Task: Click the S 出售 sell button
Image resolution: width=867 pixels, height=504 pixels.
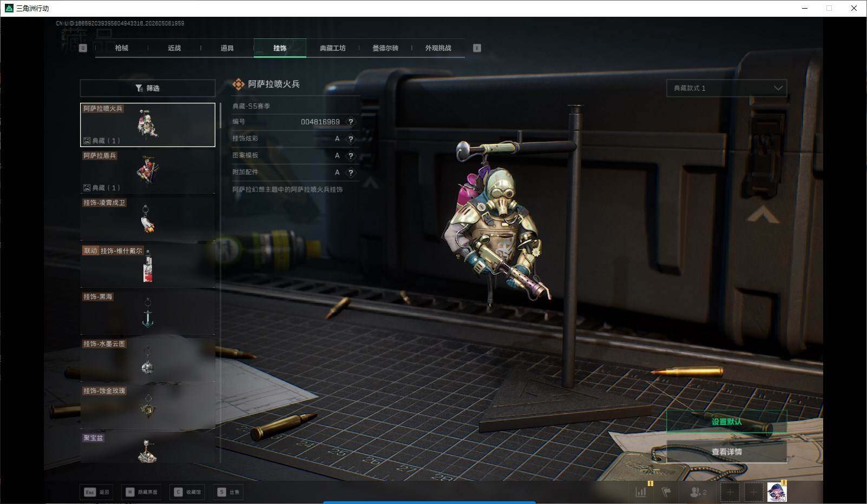Action: coord(228,492)
